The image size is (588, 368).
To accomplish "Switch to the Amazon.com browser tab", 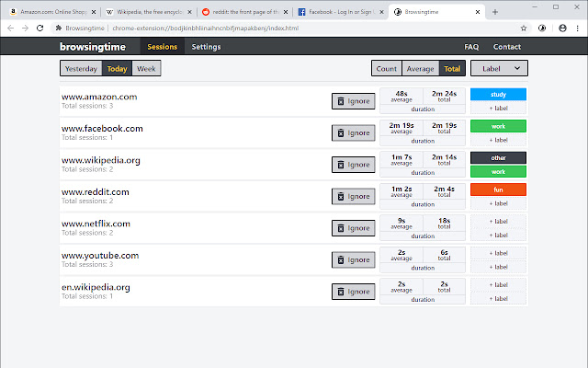I will point(53,12).
